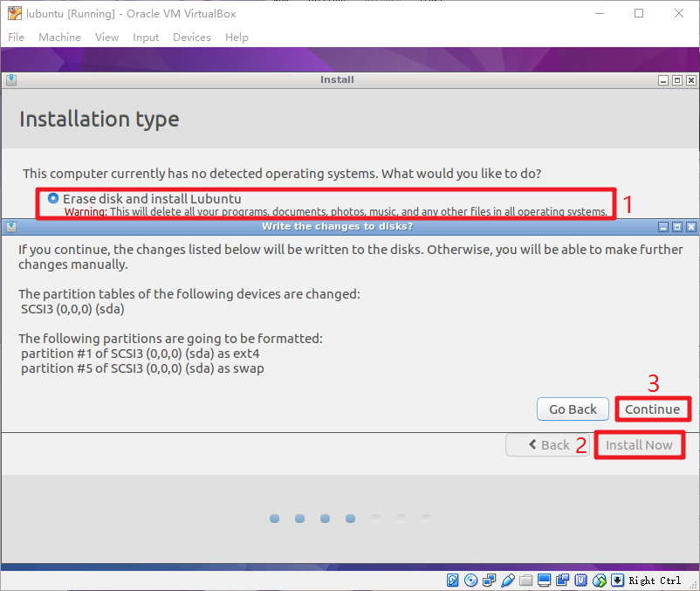Click the mouse integration status icon
Image resolution: width=700 pixels, height=591 pixels.
click(600, 581)
